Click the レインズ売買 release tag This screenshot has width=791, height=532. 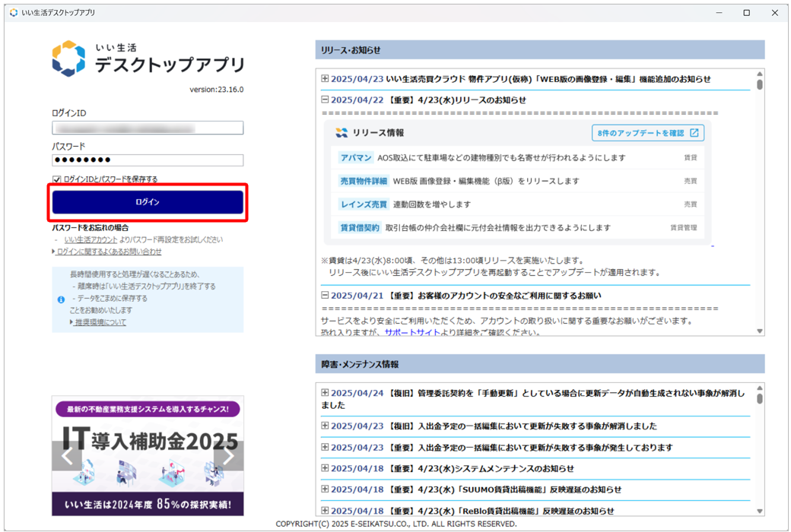point(364,204)
